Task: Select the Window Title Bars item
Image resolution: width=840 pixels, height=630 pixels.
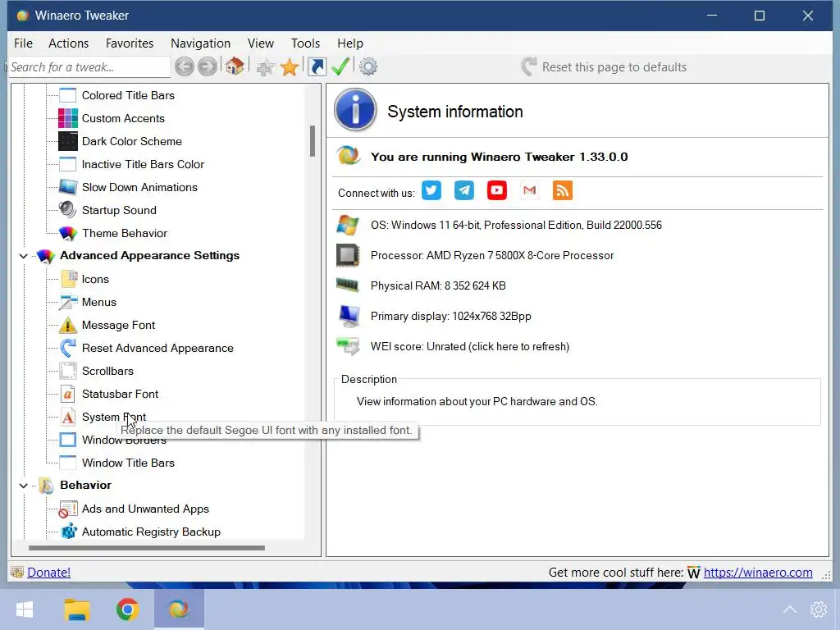Action: 128,463
